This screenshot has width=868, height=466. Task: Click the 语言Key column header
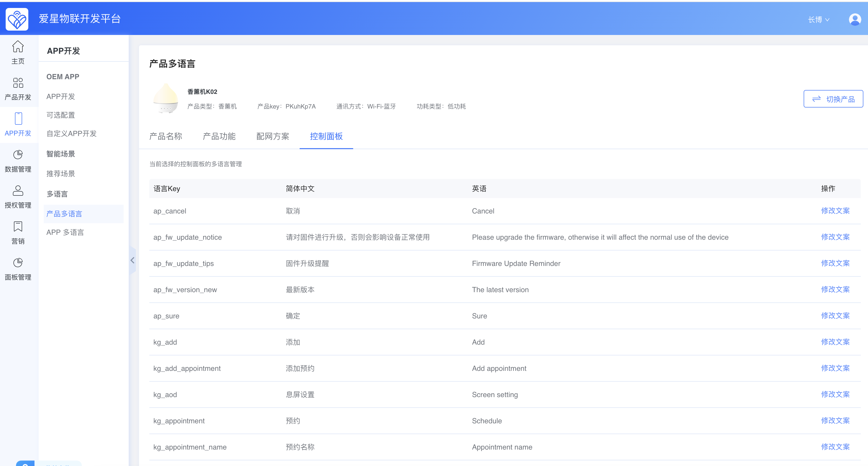coord(167,189)
